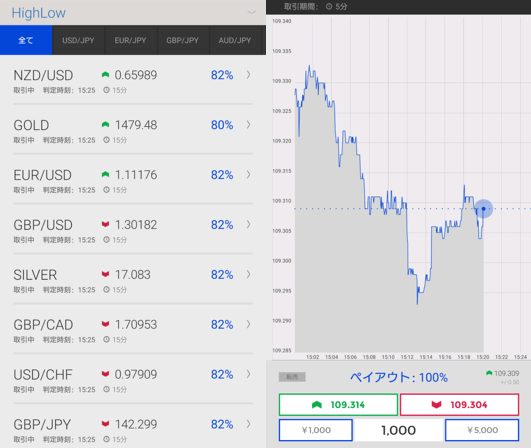Open GOLD row with the chevron
The image size is (531, 448).
[x=249, y=125]
